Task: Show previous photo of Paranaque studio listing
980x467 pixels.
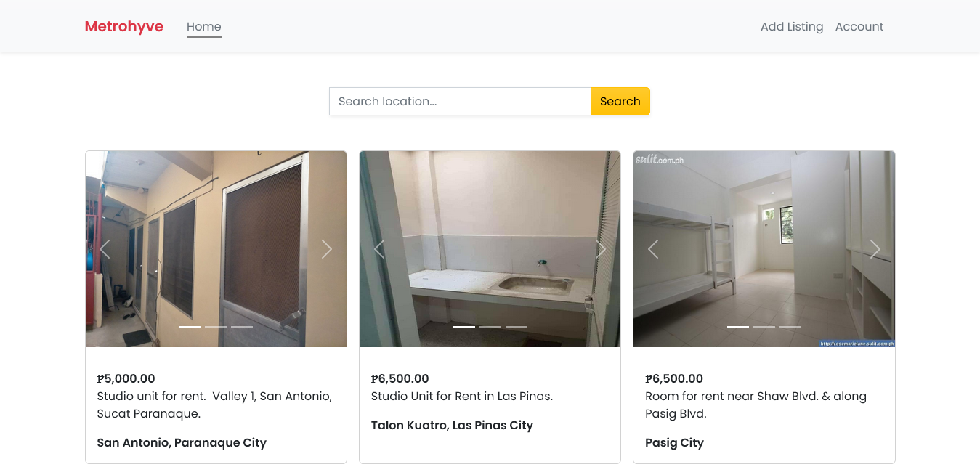Action: pos(105,249)
